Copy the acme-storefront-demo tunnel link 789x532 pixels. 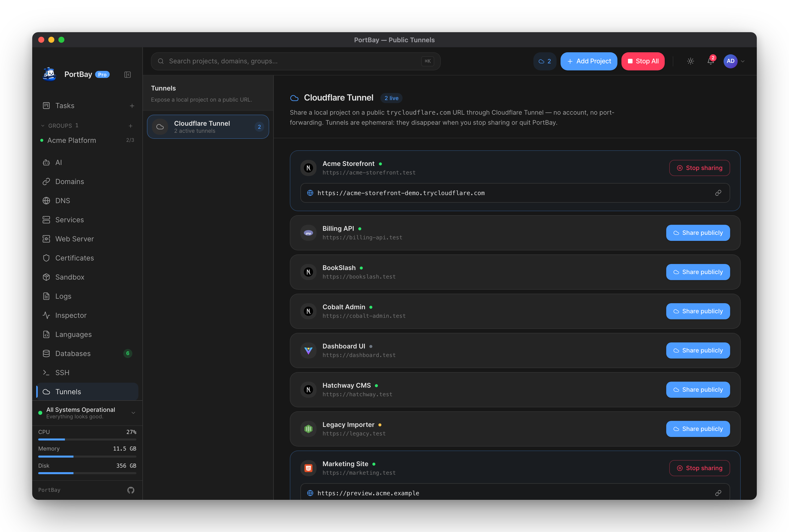click(718, 193)
